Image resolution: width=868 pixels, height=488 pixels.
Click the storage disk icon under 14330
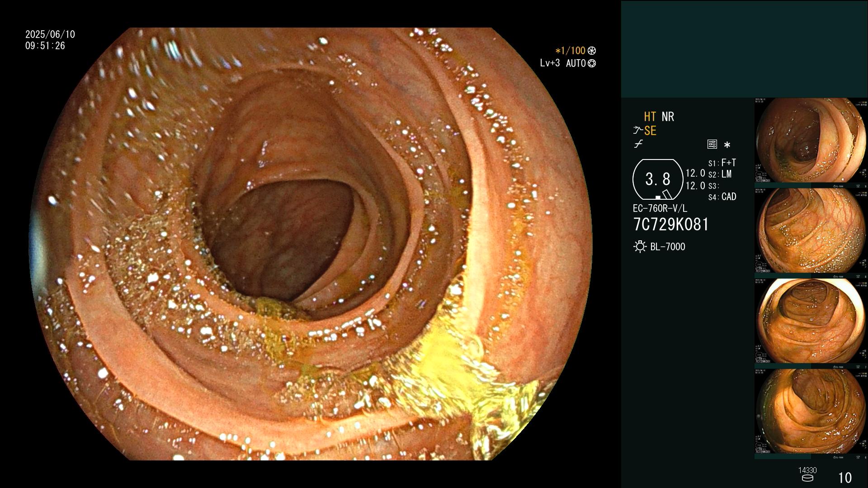click(807, 478)
